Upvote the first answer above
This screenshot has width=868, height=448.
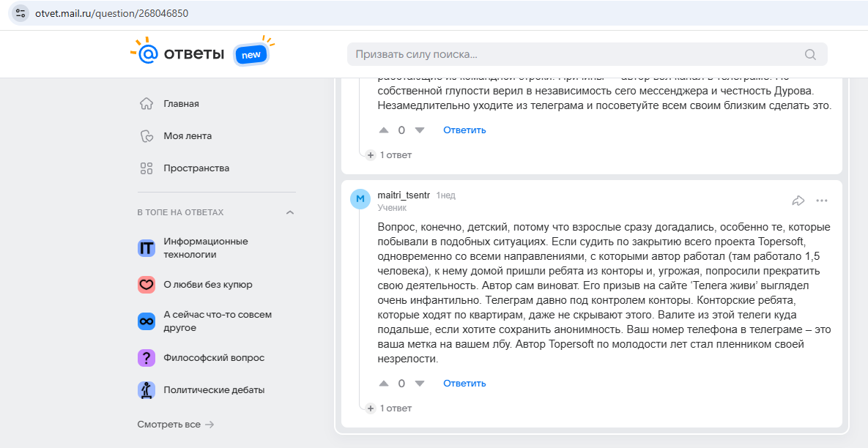tap(384, 130)
